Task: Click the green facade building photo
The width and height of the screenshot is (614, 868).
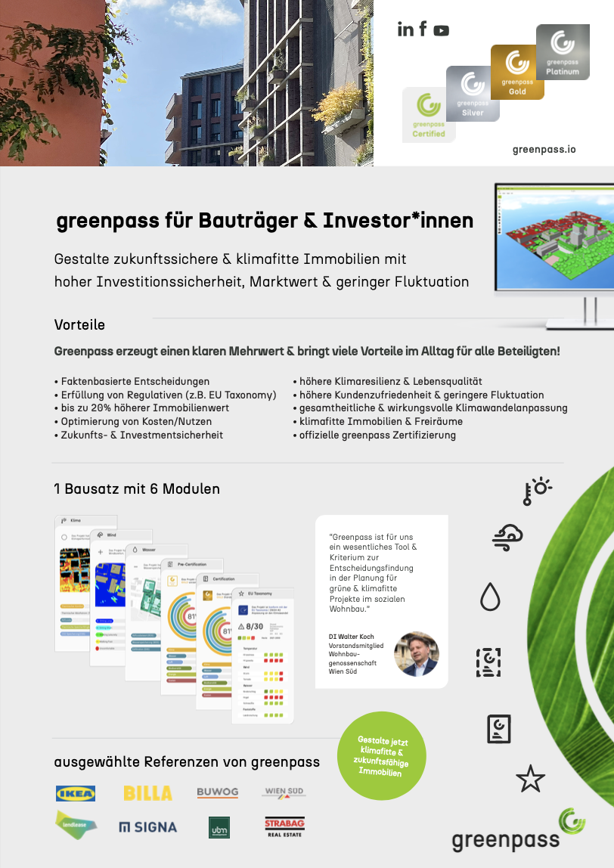Action: 187,83
